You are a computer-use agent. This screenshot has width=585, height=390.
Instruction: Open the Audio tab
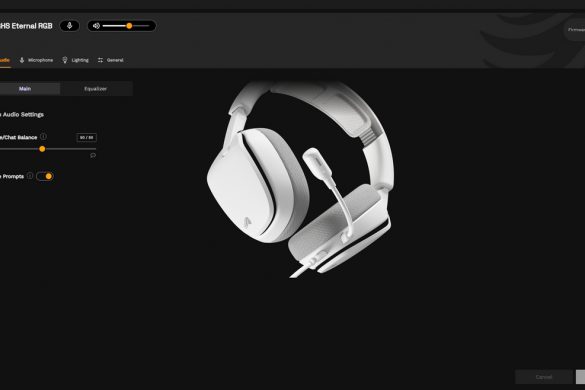5,60
